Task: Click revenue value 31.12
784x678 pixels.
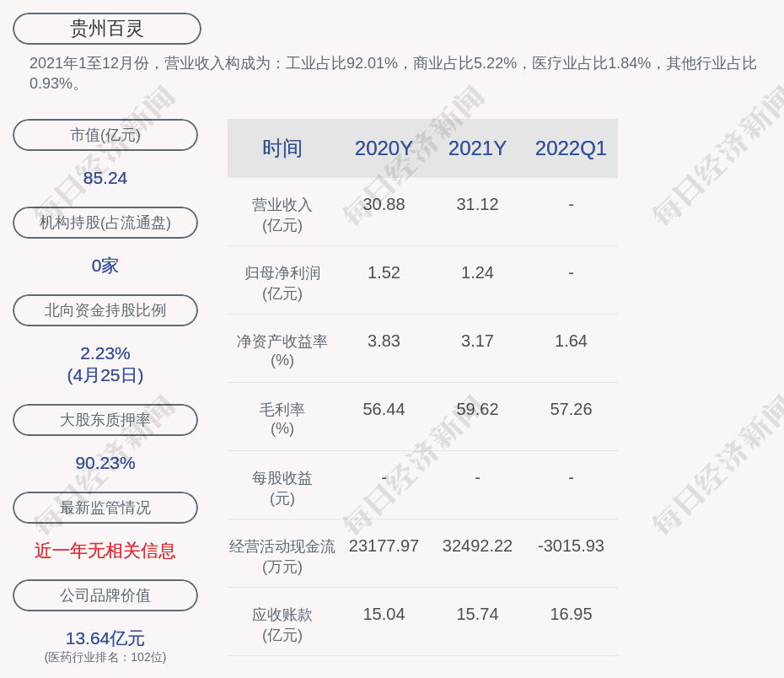Action: click(477, 205)
